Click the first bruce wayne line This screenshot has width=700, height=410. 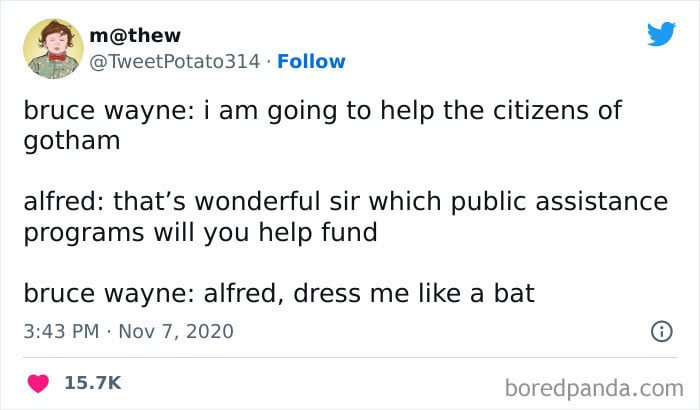(322, 111)
